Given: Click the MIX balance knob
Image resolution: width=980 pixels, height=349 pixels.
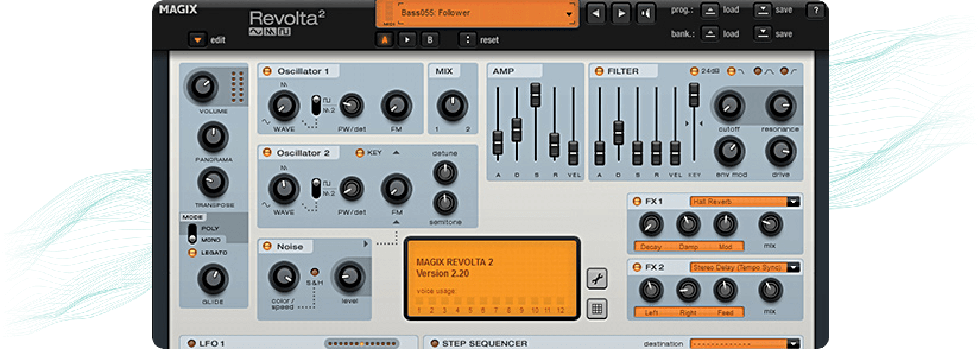Looking at the screenshot, I should [x=452, y=106].
